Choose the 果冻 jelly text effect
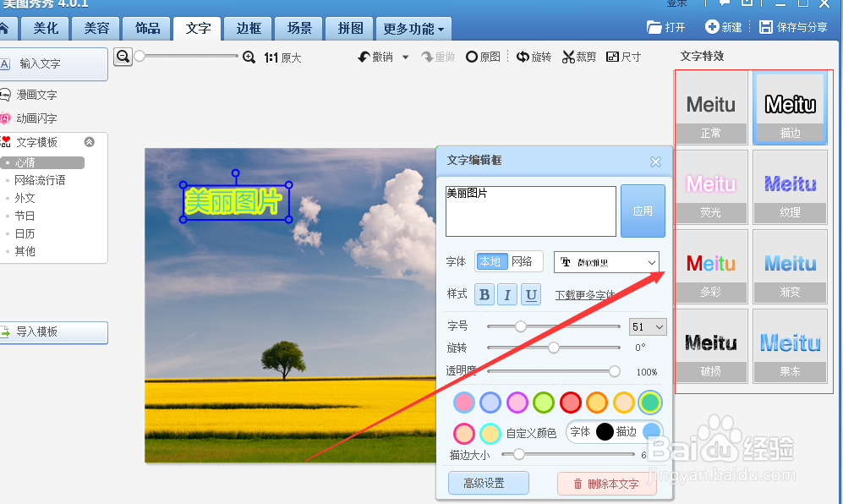 tap(790, 346)
